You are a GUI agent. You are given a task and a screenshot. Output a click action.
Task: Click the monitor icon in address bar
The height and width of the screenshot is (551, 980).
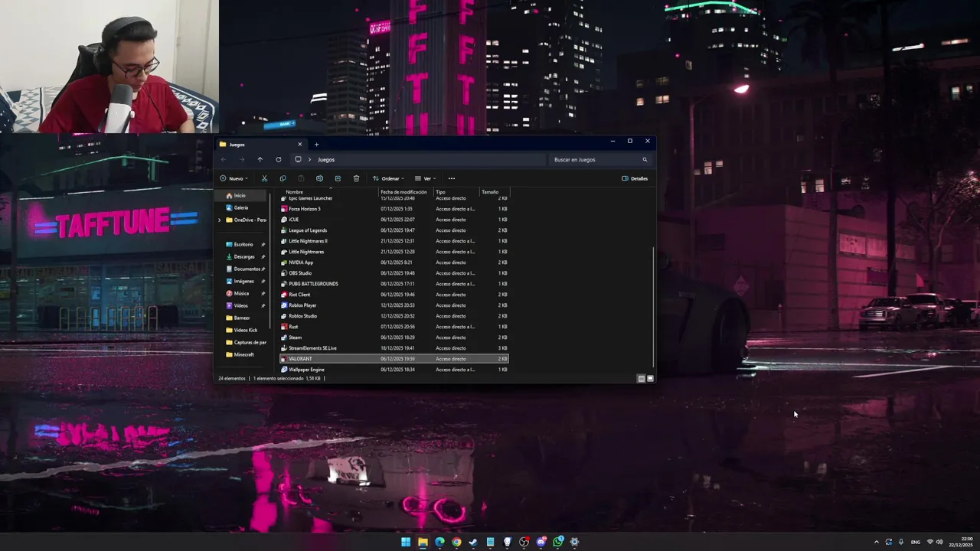298,159
